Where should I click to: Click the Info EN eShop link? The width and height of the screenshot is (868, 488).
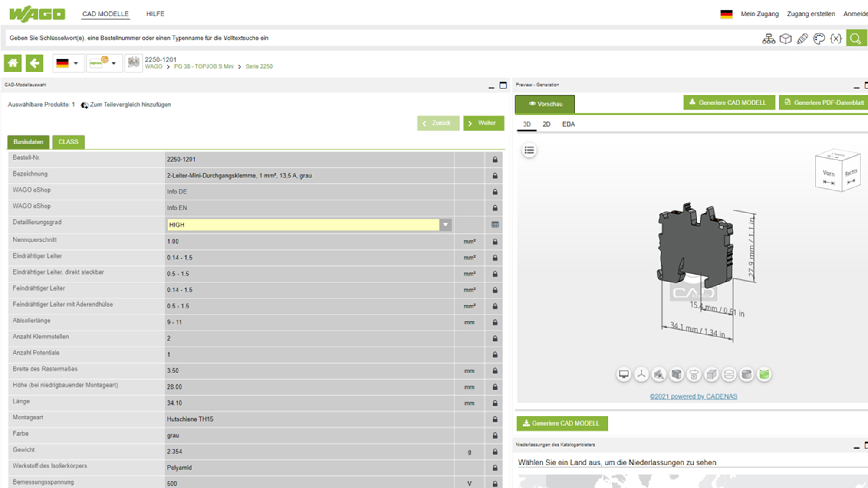point(177,208)
